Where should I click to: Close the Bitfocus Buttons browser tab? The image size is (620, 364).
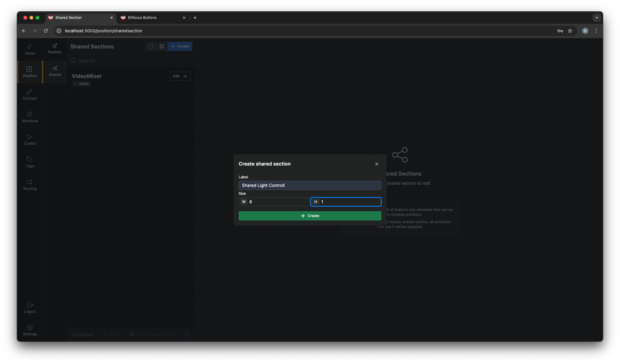184,18
